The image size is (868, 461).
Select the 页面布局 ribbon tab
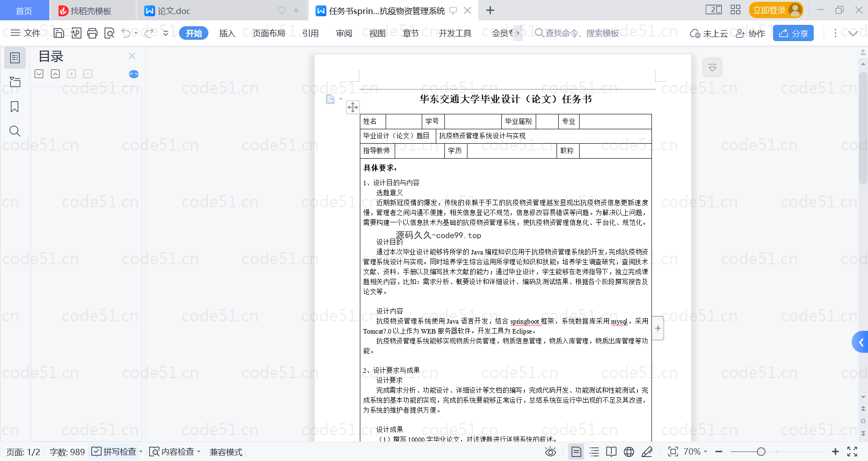269,33
